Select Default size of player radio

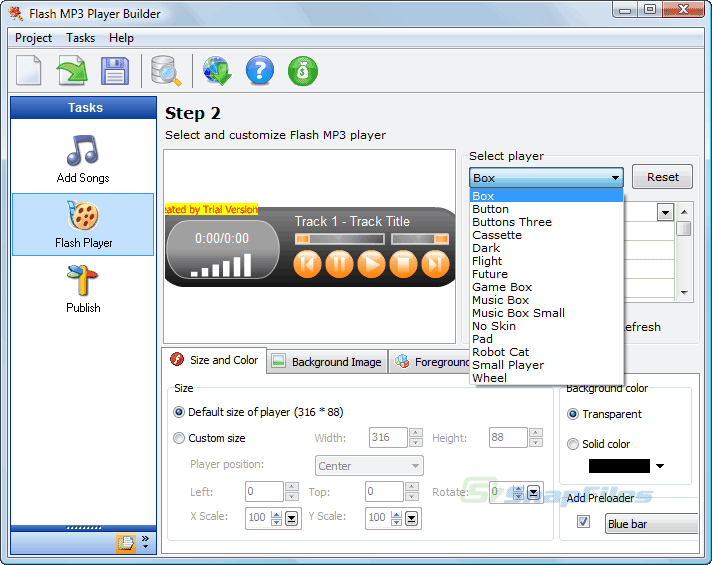pos(179,412)
